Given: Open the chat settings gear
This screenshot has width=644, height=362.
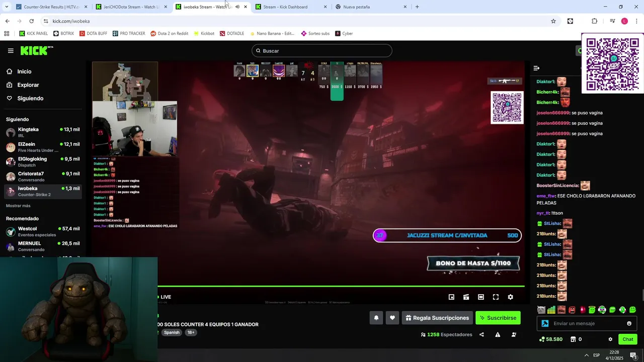Looking at the screenshot, I should [610, 339].
